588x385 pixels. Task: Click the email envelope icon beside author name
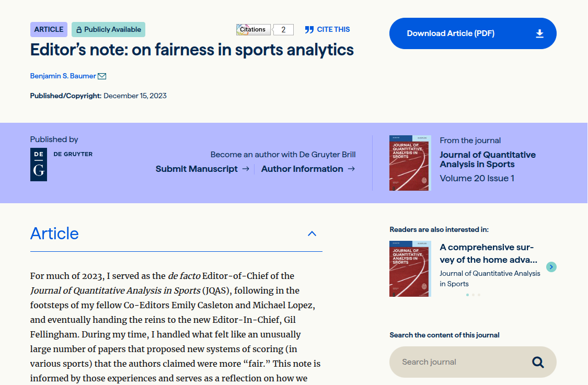pyautogui.click(x=102, y=76)
